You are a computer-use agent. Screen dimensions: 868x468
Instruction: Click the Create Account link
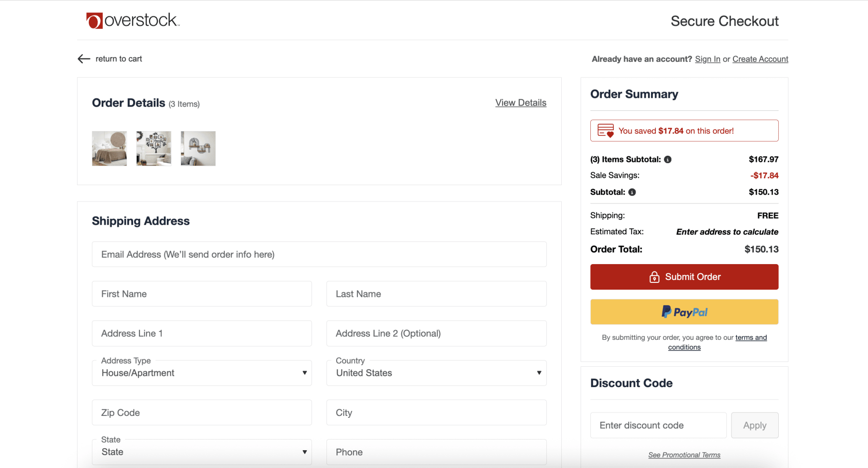click(760, 59)
